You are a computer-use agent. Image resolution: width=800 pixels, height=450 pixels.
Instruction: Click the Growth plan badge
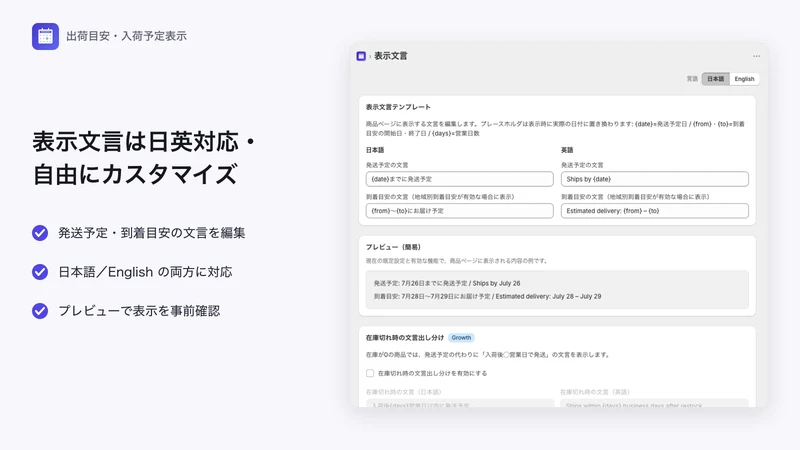[461, 338]
